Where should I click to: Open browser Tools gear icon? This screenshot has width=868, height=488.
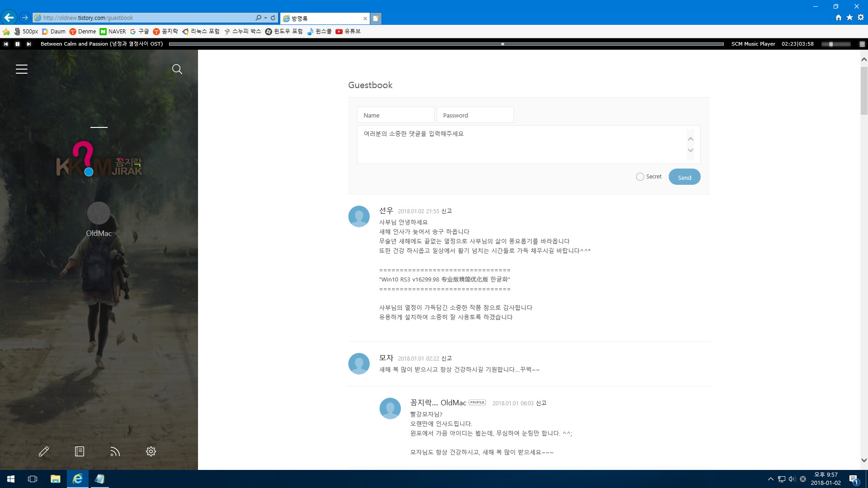click(861, 18)
